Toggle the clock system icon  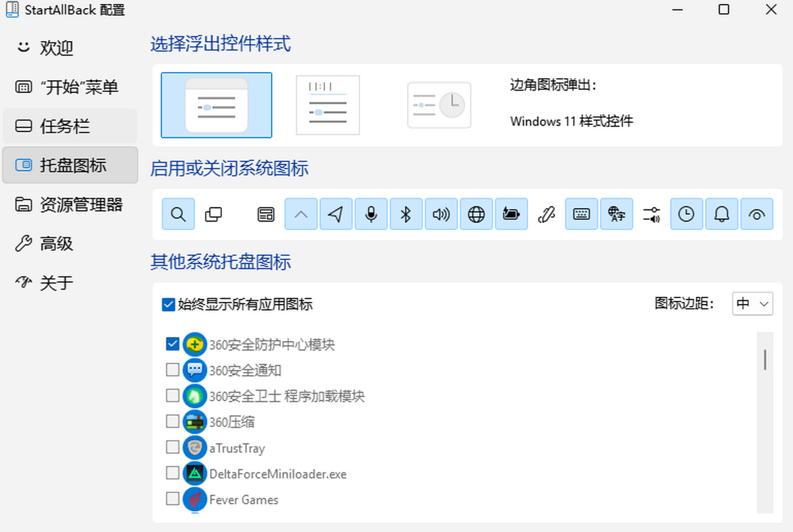pos(687,214)
